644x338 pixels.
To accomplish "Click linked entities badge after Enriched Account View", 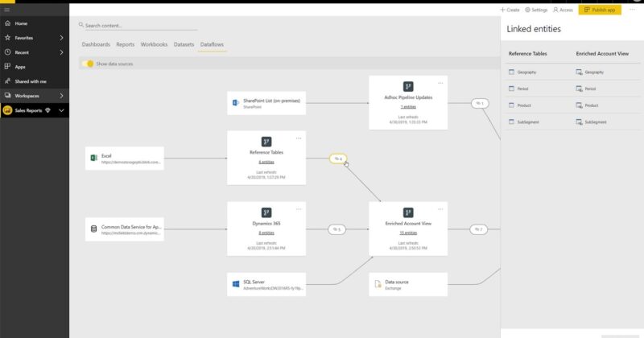I will [478, 229].
